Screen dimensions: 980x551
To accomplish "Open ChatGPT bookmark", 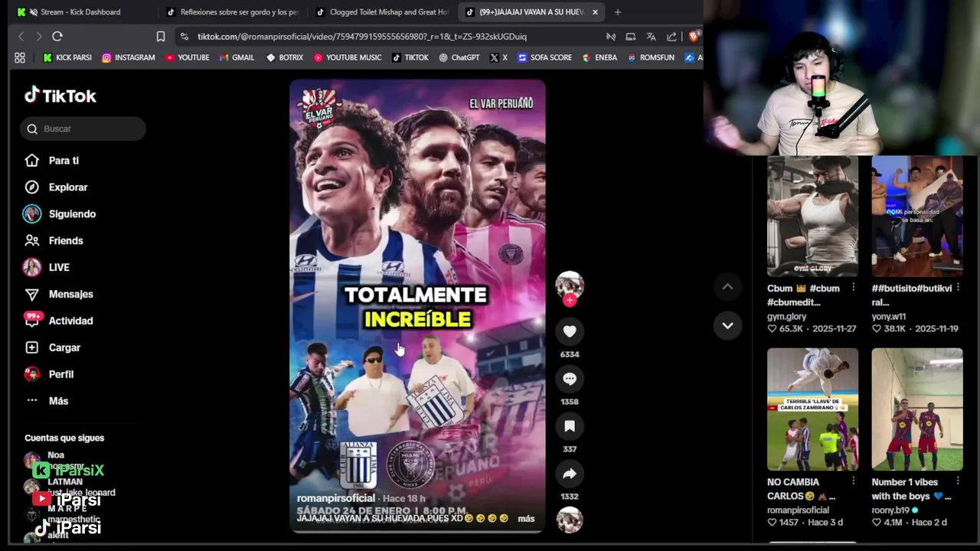I will (459, 57).
